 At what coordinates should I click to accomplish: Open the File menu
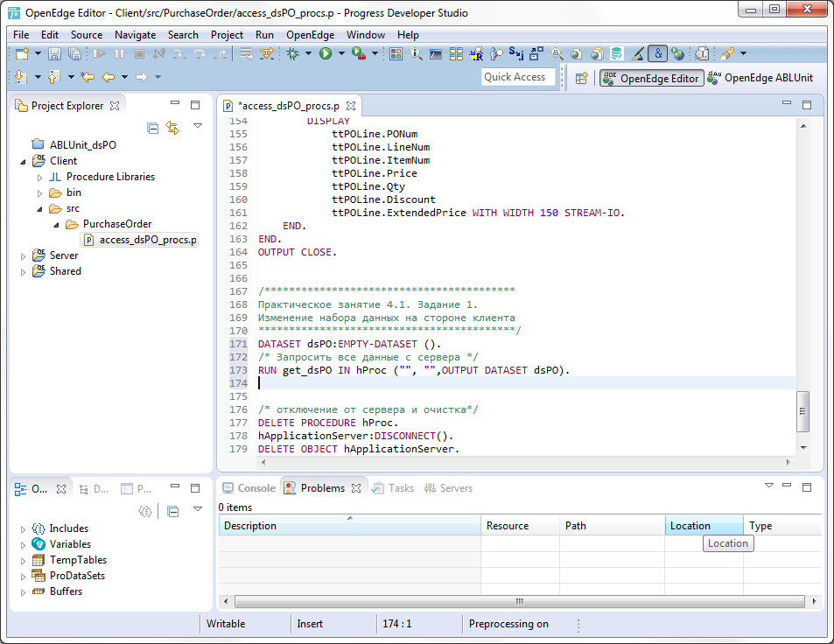coord(21,35)
